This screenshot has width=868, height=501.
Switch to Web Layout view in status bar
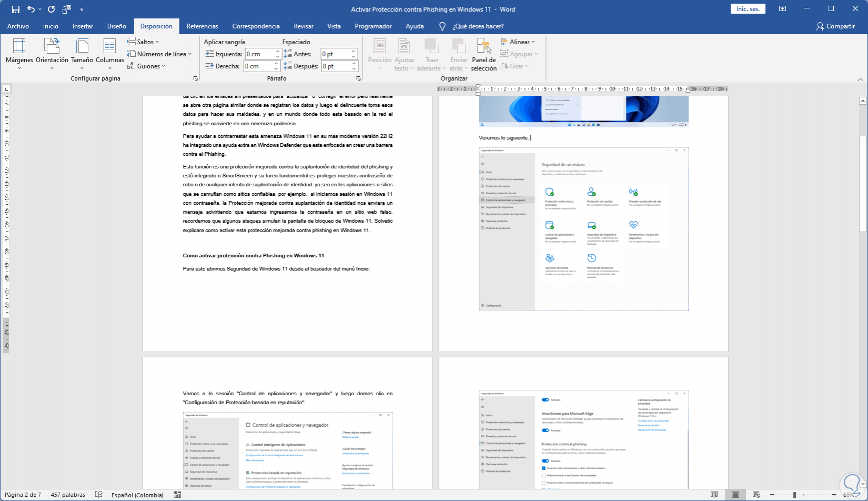click(x=756, y=495)
